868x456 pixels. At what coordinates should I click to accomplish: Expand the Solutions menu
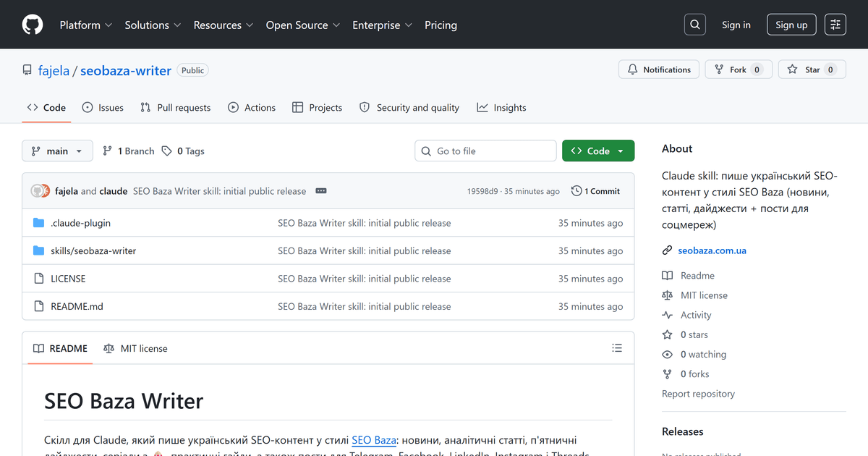(x=153, y=25)
